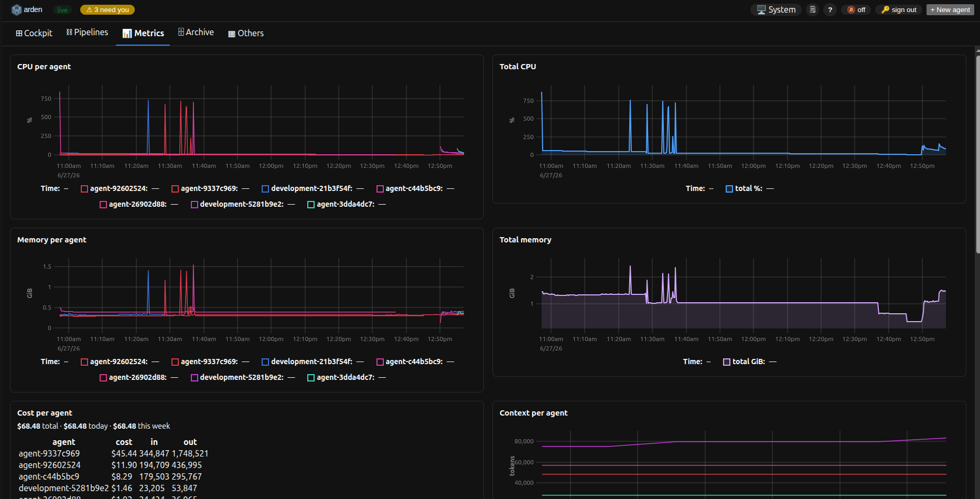Viewport: 980px width, 499px height.
Task: Sign out with the key button
Action: tap(899, 9)
